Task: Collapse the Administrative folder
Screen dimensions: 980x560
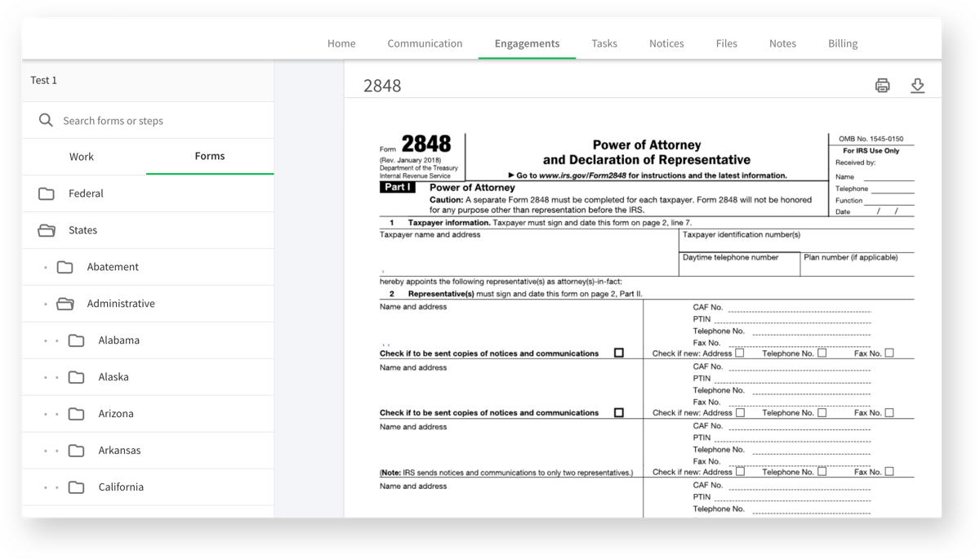Action: point(65,303)
